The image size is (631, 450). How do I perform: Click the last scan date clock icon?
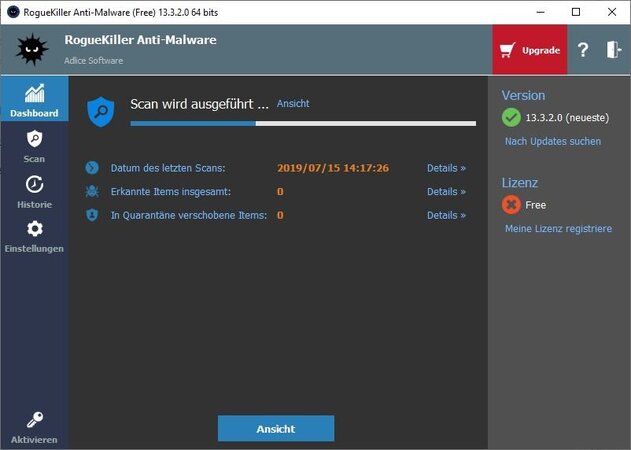[x=92, y=167]
